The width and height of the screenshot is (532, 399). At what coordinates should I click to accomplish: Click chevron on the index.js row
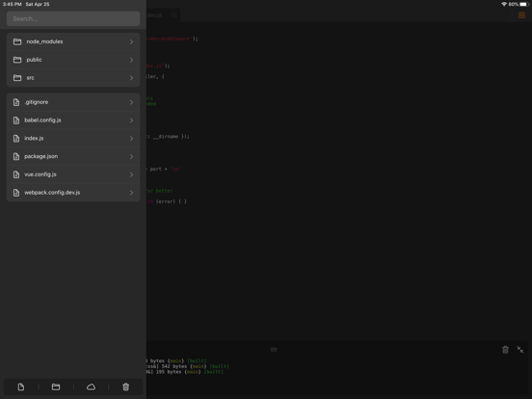pos(131,138)
